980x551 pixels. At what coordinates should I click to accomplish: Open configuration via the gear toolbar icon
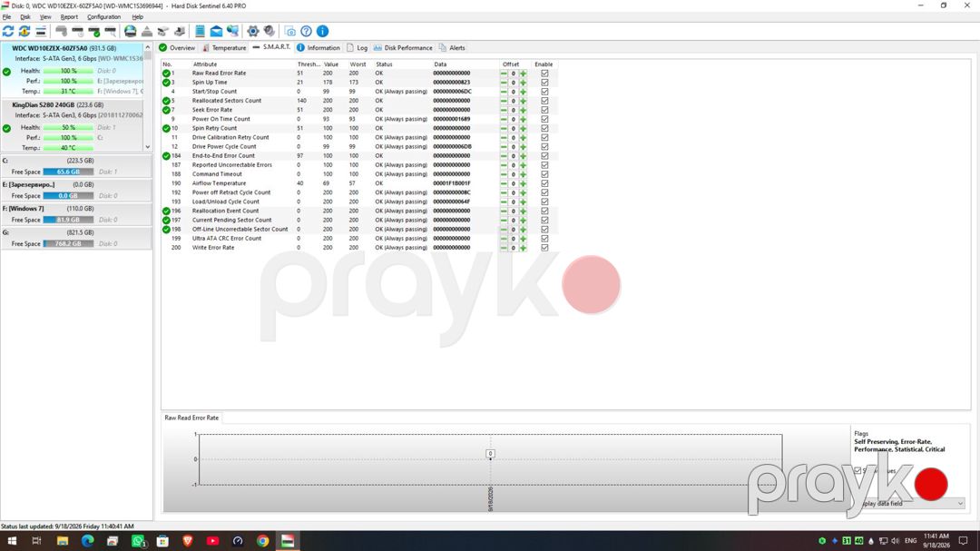pos(252,31)
